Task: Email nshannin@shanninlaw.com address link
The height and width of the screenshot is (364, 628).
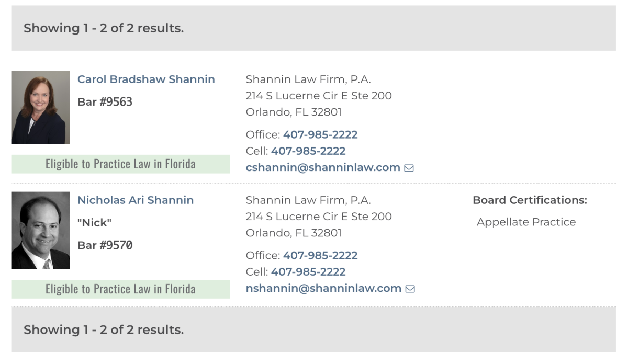Action: [323, 289]
